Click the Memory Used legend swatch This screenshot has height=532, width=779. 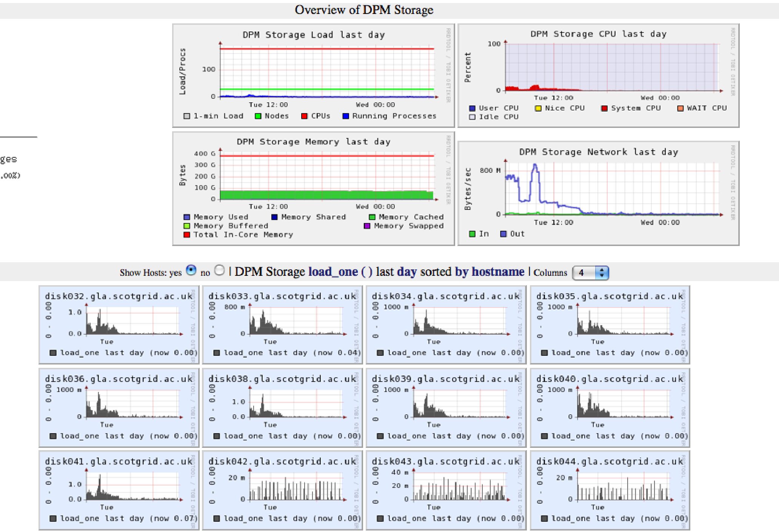[x=186, y=217]
